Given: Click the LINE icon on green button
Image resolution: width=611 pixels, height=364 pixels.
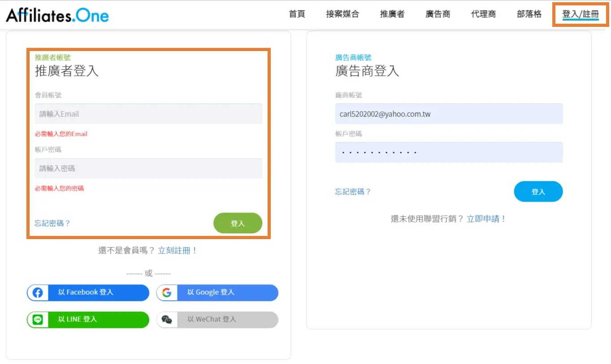Looking at the screenshot, I should (38, 320).
